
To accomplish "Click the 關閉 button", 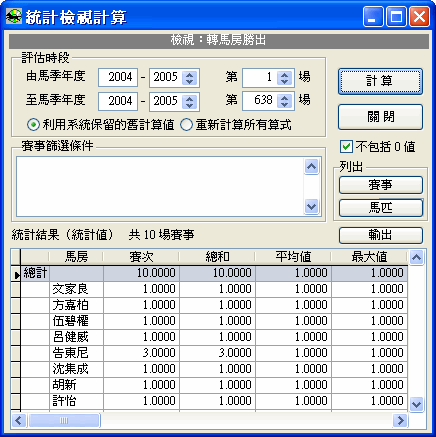I will (x=380, y=117).
